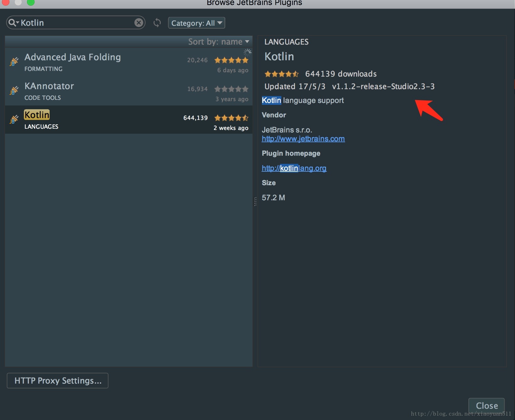
Task: Click the '2 weeks ago' text
Action: pyautogui.click(x=231, y=128)
